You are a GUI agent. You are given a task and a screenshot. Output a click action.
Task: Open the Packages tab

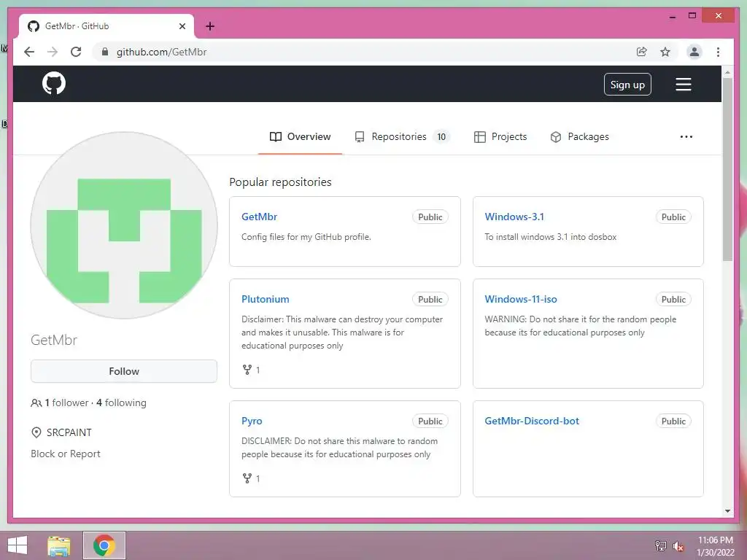579,136
